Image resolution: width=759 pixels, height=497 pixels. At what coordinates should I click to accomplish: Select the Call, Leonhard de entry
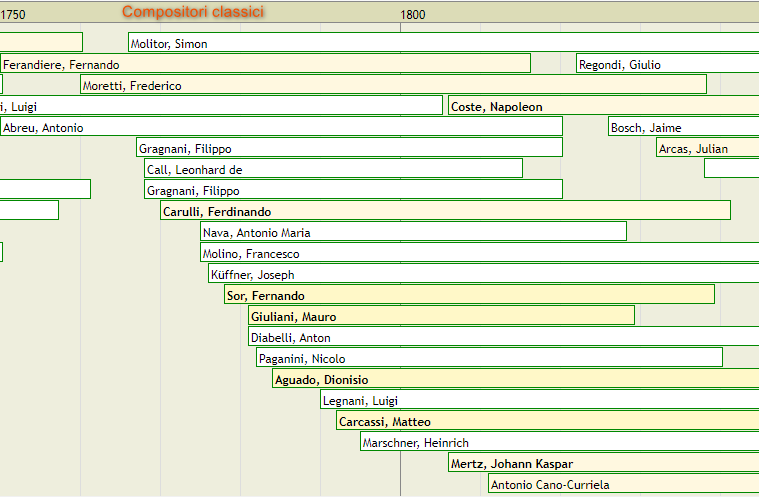334,168
